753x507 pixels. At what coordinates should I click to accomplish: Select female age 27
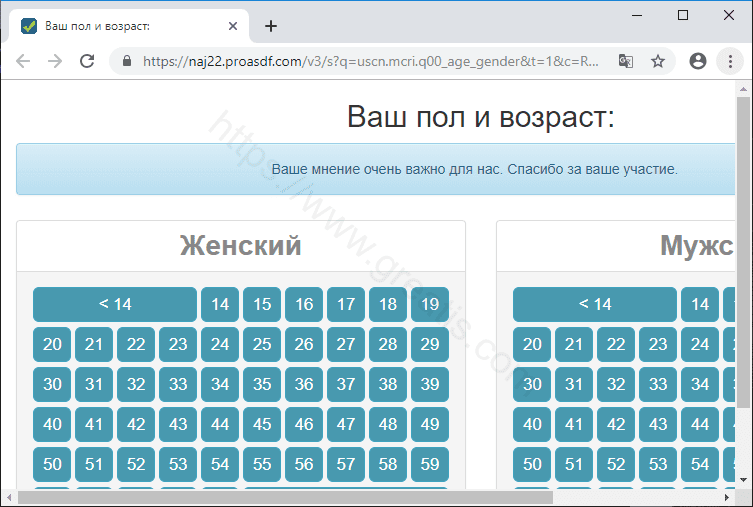(x=346, y=344)
